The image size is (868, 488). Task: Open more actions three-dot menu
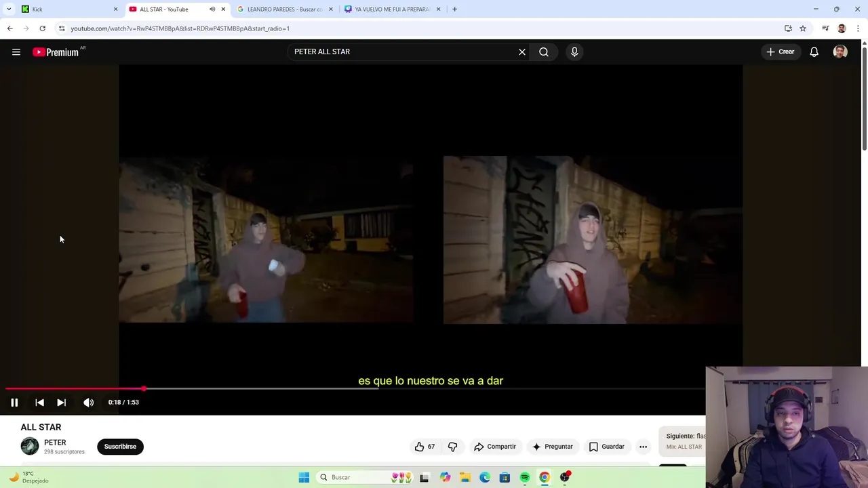[x=643, y=447]
